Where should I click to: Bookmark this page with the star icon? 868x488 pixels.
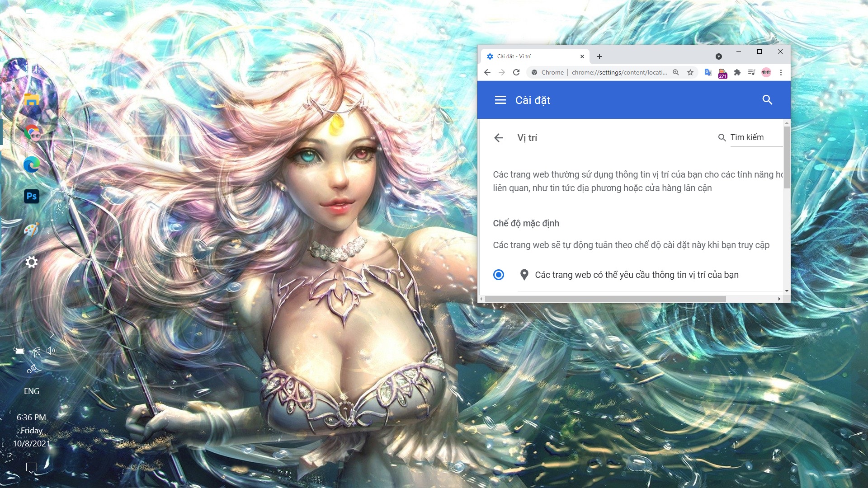[x=690, y=72]
